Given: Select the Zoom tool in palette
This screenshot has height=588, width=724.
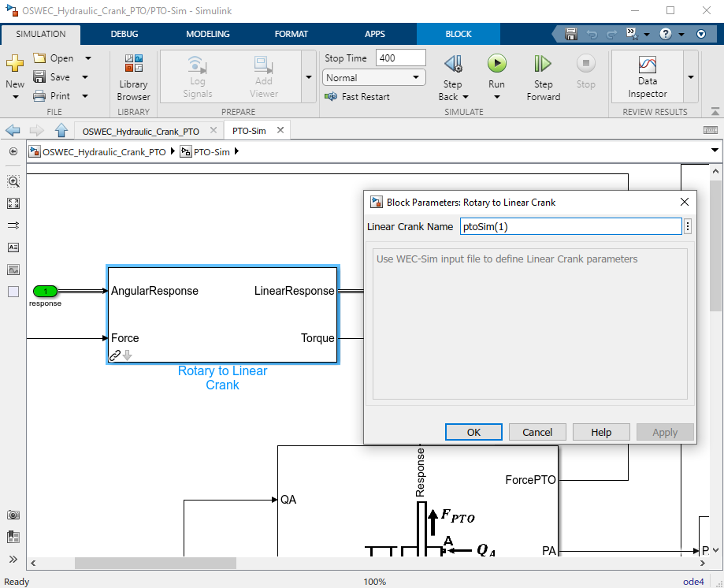Looking at the screenshot, I should tap(13, 181).
